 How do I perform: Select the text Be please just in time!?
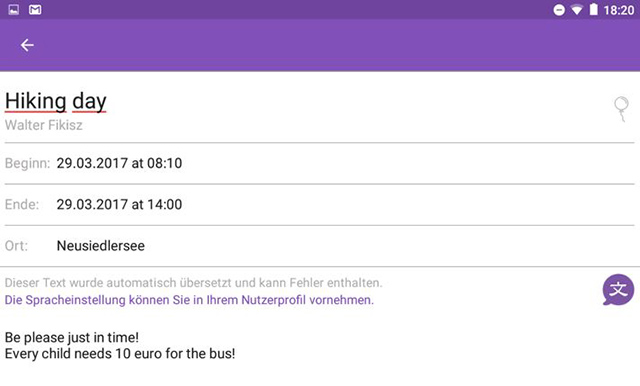[x=72, y=337]
